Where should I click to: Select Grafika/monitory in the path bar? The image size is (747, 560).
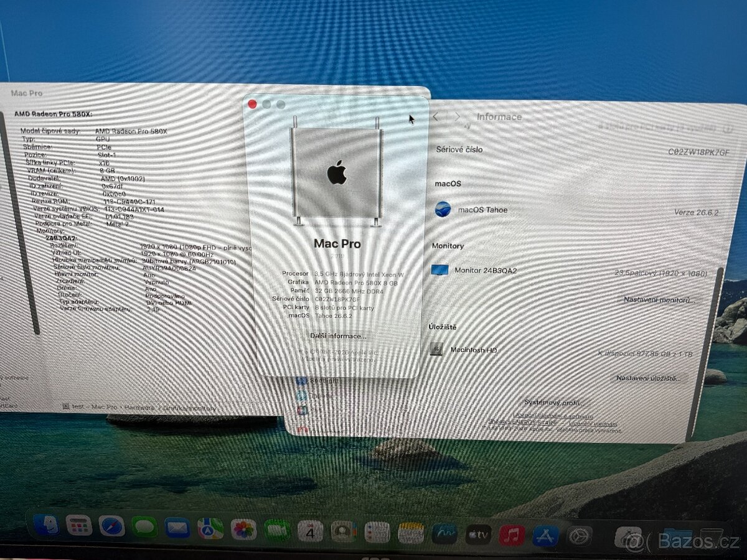pos(190,408)
